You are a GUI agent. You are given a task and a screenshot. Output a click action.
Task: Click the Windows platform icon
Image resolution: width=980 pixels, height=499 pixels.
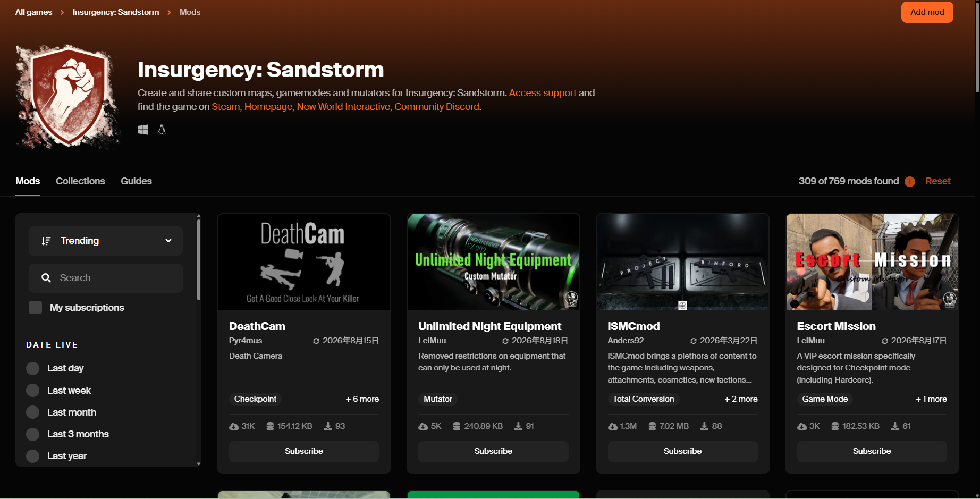click(x=143, y=130)
